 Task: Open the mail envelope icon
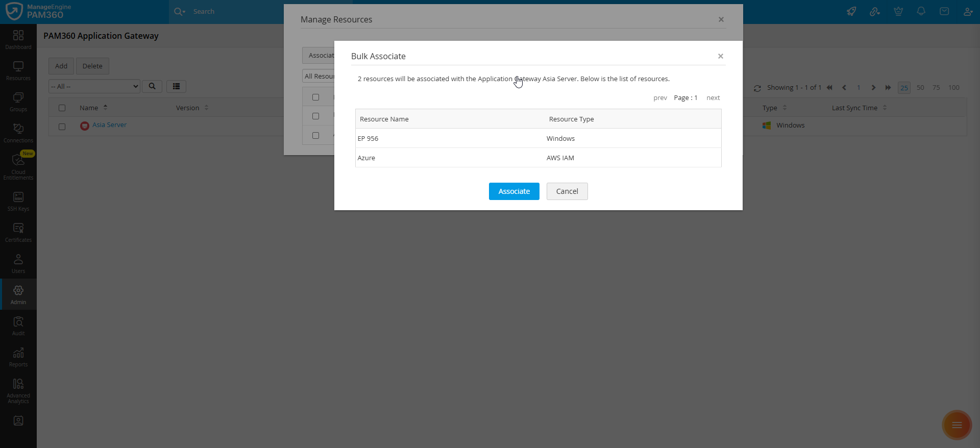(x=944, y=11)
